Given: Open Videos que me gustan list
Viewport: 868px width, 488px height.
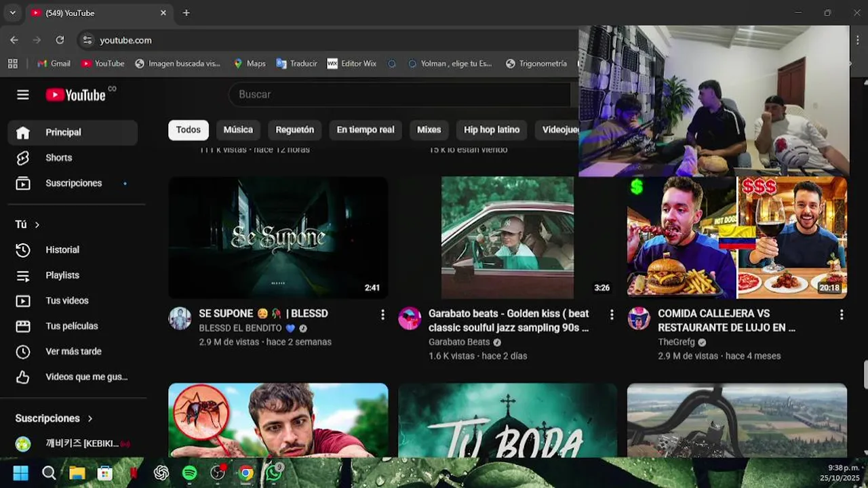Looking at the screenshot, I should pos(73,377).
